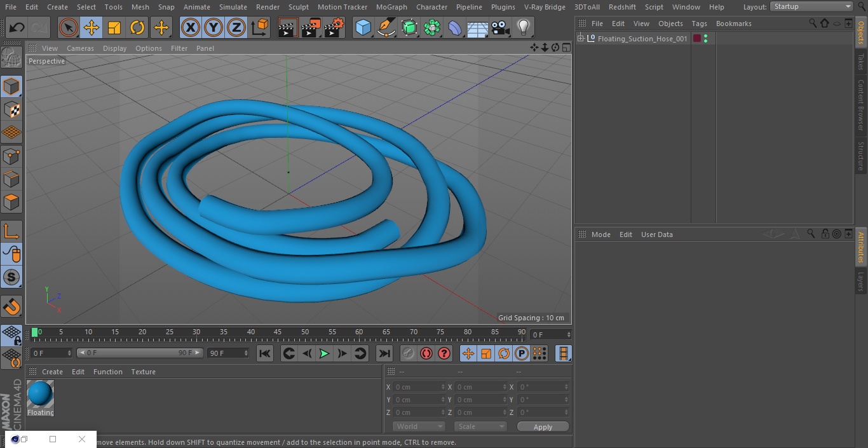Open the Sculpt menu

click(x=298, y=7)
